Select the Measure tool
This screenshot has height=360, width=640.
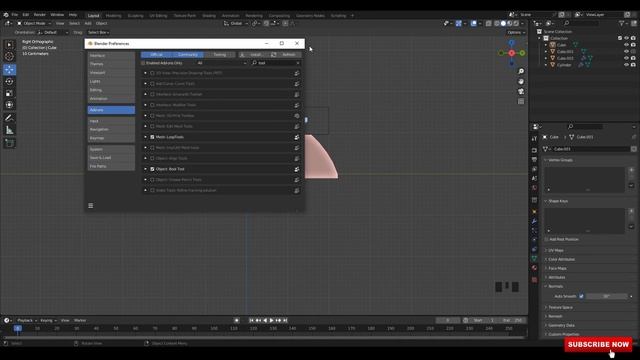click(x=9, y=130)
